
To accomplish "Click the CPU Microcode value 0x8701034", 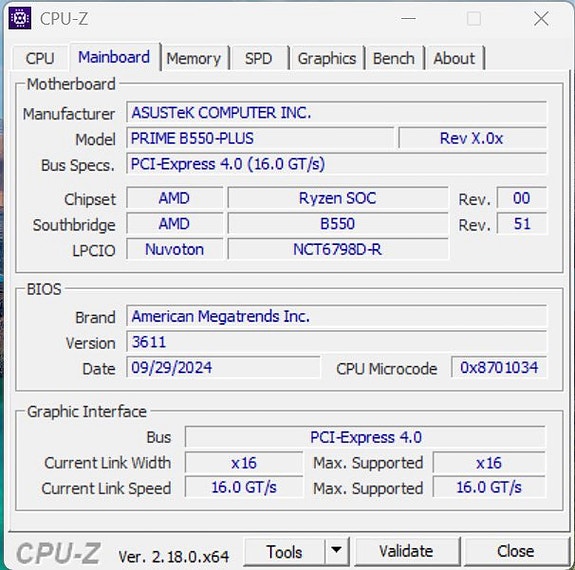I will pos(499,368).
